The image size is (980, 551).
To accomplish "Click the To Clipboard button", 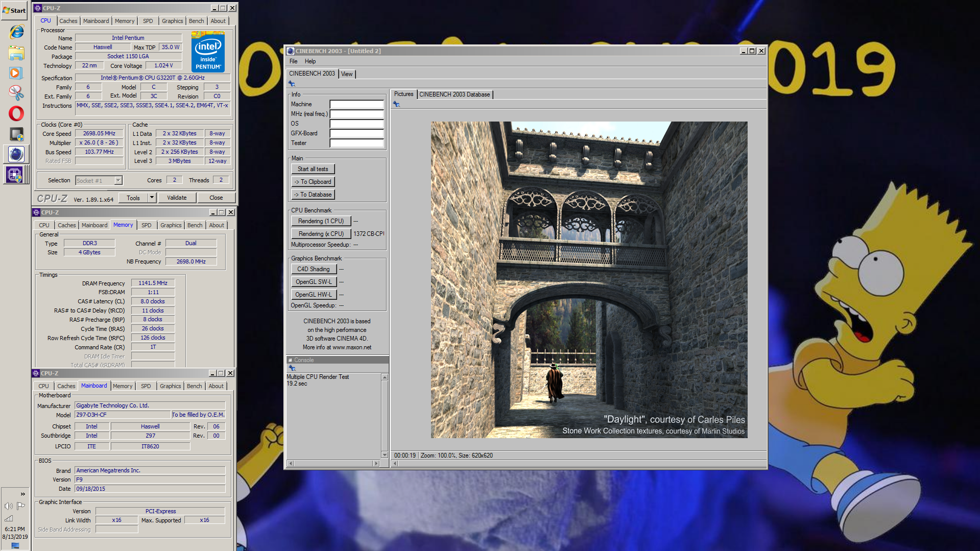I will click(313, 182).
